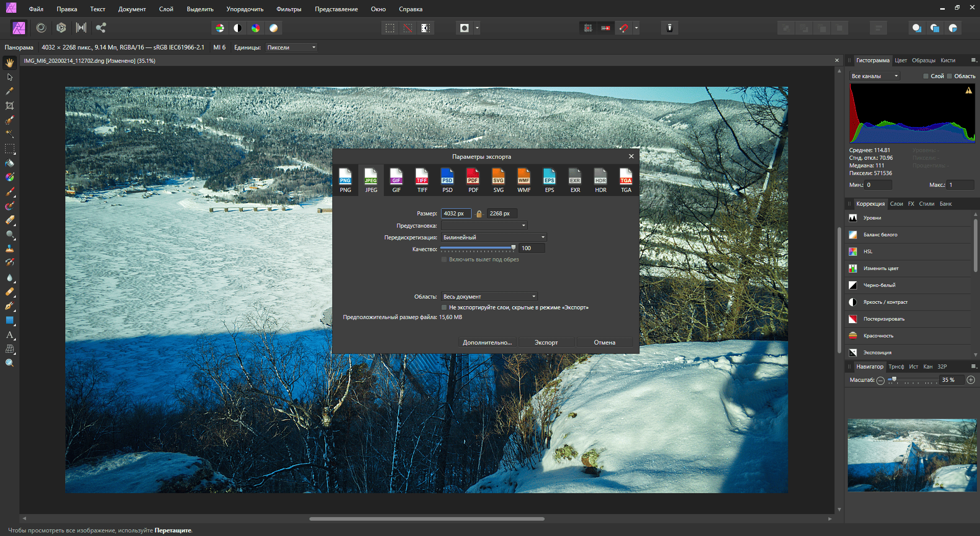Switch to Liquify persona icon
This screenshot has height=536, width=980.
[x=41, y=28]
